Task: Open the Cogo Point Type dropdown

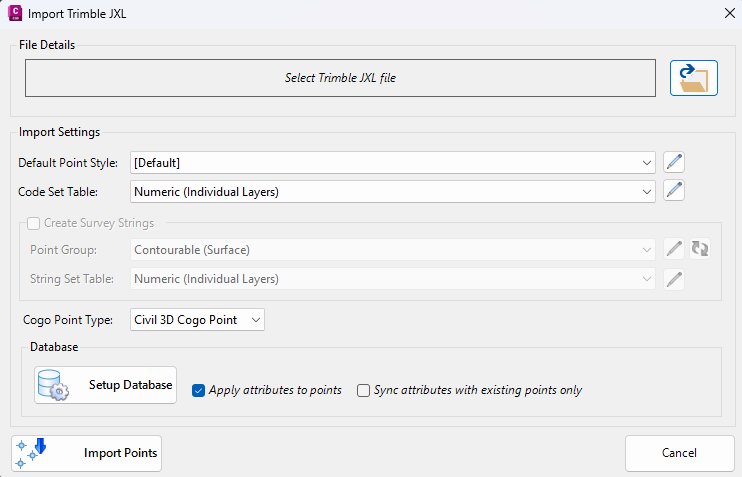Action: [x=197, y=320]
